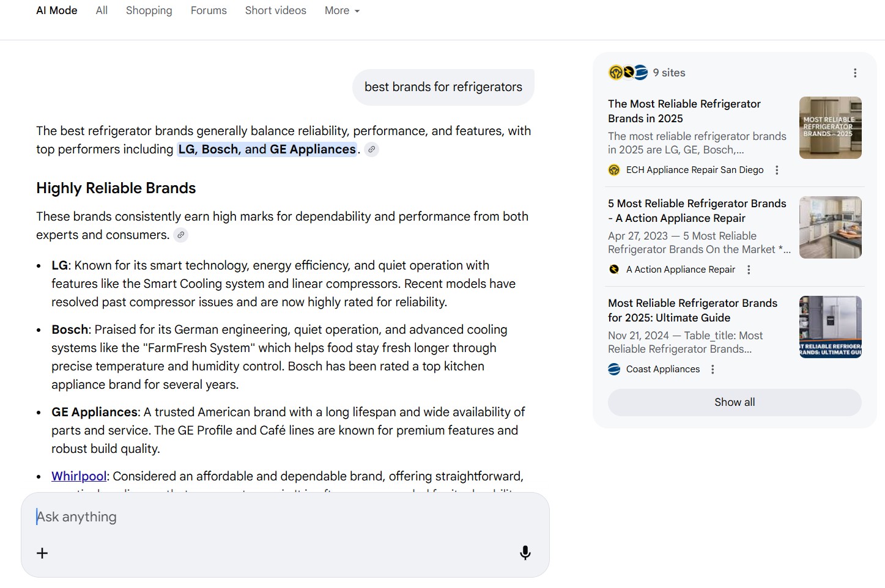The image size is (885, 588).
Task: Expand the More search categories dropdown
Action: [343, 10]
